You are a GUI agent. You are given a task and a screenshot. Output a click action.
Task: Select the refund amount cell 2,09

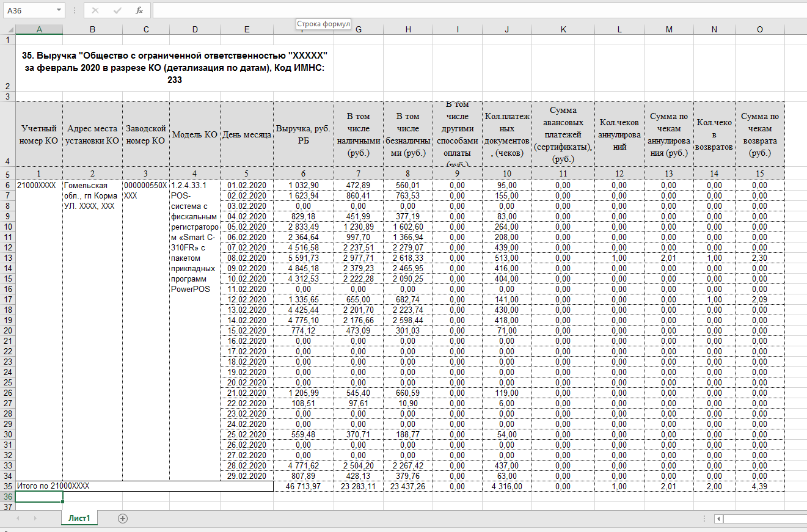[760, 299]
